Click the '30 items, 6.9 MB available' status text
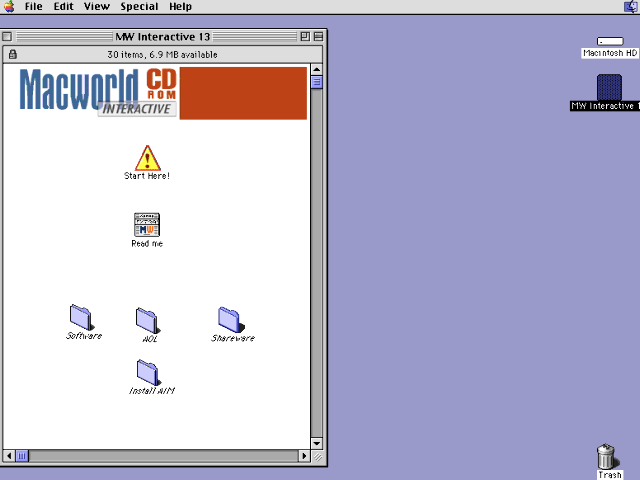Image resolution: width=640 pixels, height=480 pixels. (x=162, y=55)
